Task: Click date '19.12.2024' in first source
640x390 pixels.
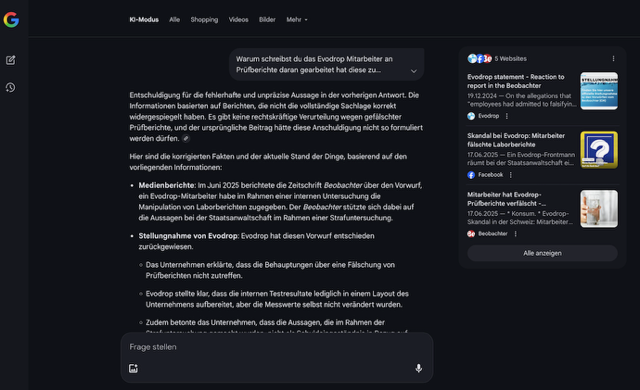Action: pos(482,96)
